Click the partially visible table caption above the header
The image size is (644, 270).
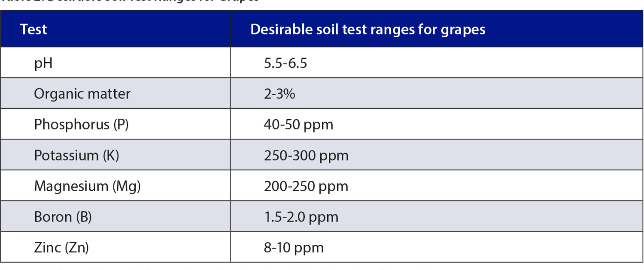tap(129, 2)
